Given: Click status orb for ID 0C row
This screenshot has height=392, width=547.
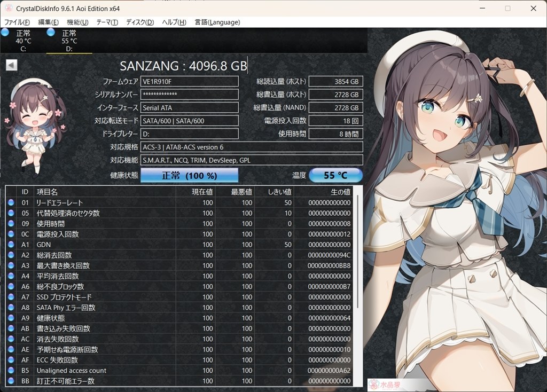Looking at the screenshot, I should coord(11,234).
